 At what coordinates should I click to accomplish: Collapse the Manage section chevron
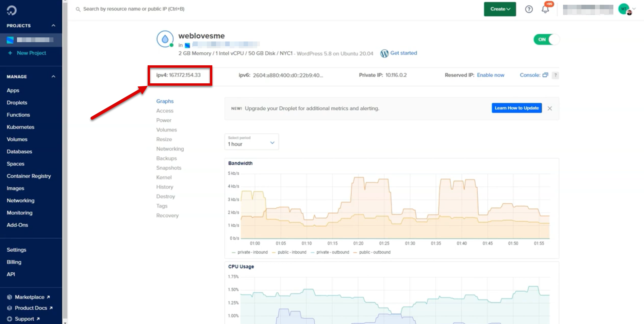[x=53, y=76]
